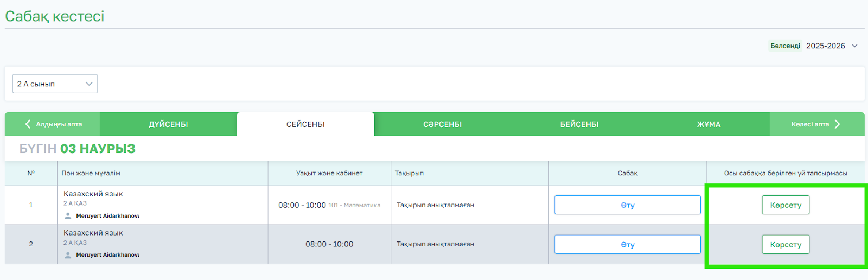Select the СЕЙСЕНБІ tab
This screenshot has width=868, height=280.
305,124
